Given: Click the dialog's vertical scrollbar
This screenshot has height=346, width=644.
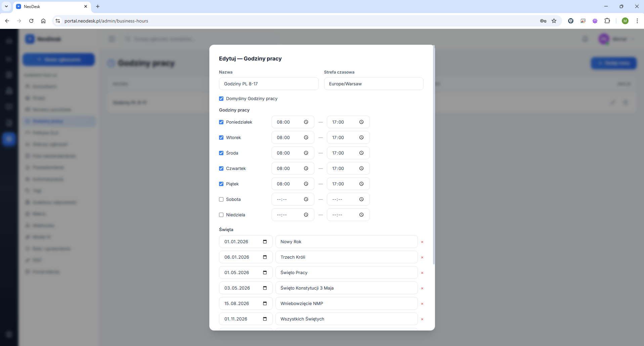Looking at the screenshot, I should [434, 155].
